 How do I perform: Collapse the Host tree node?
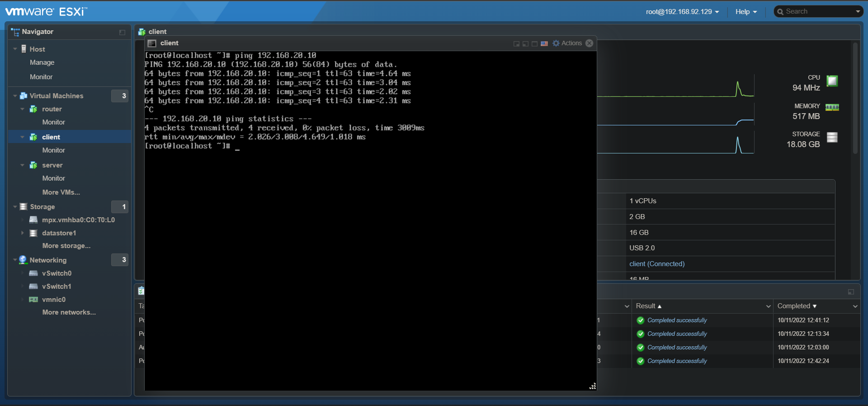click(15, 49)
